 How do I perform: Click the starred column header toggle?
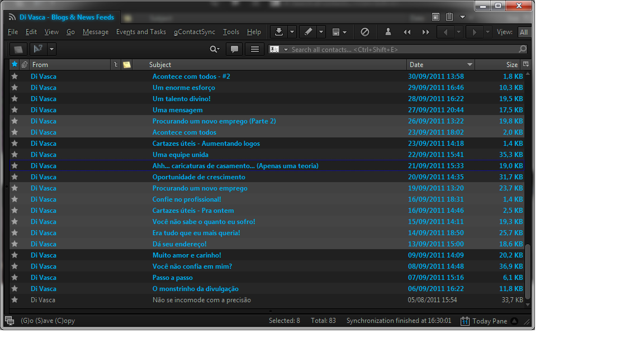(x=14, y=64)
